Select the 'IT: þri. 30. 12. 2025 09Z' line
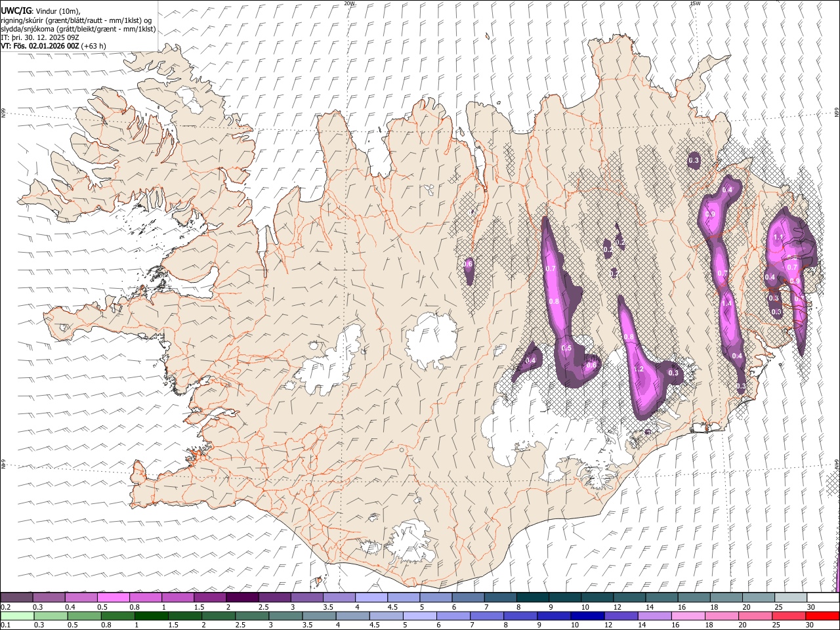840x630 pixels. point(40,37)
